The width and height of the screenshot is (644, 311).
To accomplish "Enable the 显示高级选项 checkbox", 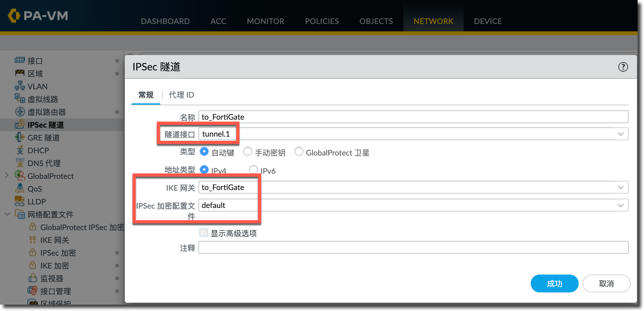I will pos(204,233).
